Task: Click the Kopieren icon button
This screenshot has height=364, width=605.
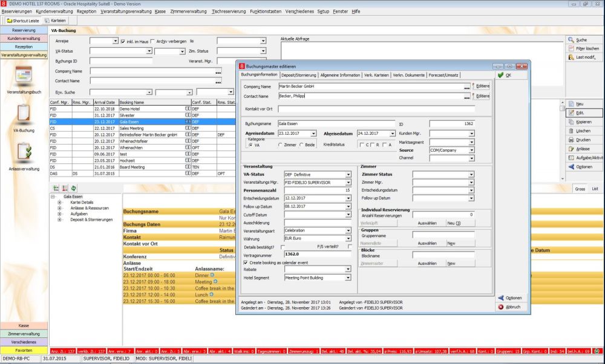Action: click(571, 122)
